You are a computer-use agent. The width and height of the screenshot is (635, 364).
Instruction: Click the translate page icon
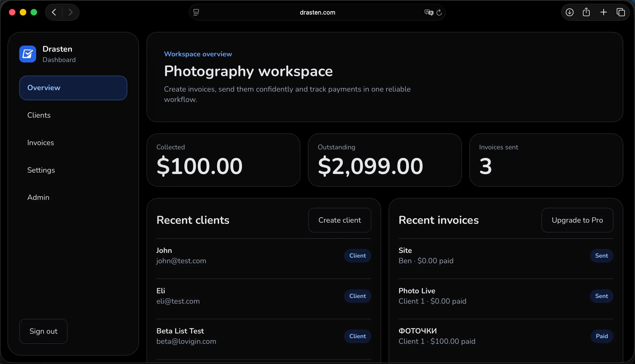429,12
